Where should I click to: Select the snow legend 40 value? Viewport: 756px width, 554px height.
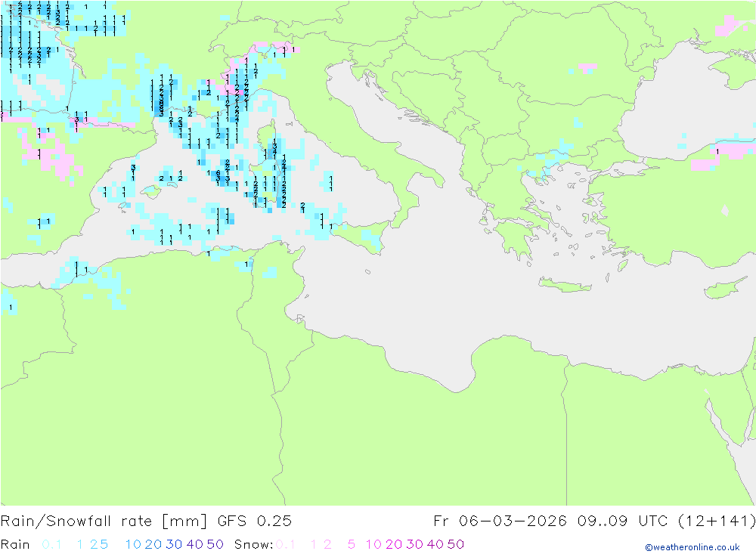(435, 544)
